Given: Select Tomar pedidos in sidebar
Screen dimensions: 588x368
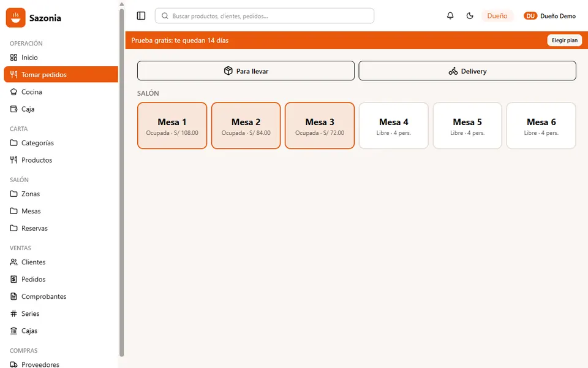Looking at the screenshot, I should coord(61,74).
